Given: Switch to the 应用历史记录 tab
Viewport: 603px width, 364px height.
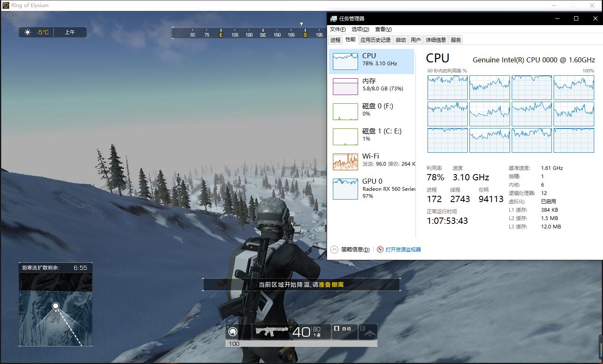Looking at the screenshot, I should (x=376, y=40).
